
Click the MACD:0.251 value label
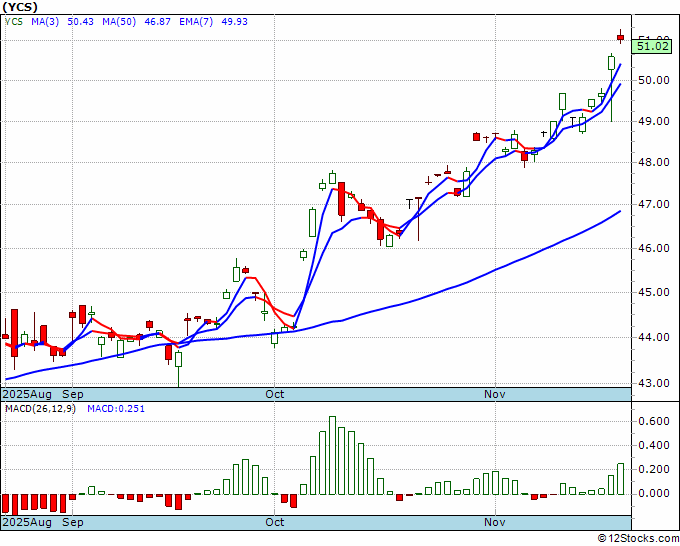click(116, 409)
